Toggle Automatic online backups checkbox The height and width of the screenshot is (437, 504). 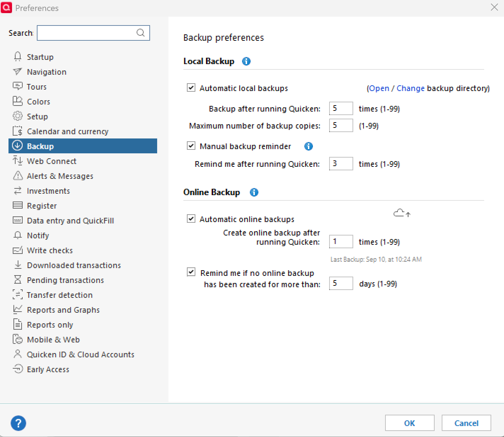pyautogui.click(x=191, y=218)
